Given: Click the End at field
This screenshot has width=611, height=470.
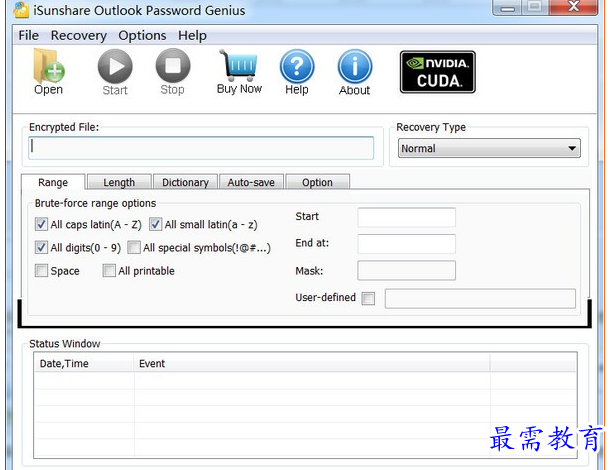Looking at the screenshot, I should point(406,244).
